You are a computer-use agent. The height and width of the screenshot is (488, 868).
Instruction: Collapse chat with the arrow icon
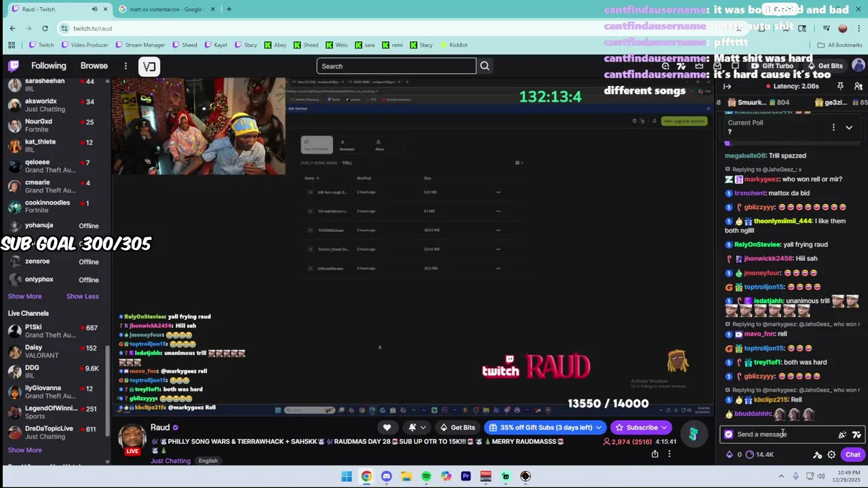click(x=727, y=86)
